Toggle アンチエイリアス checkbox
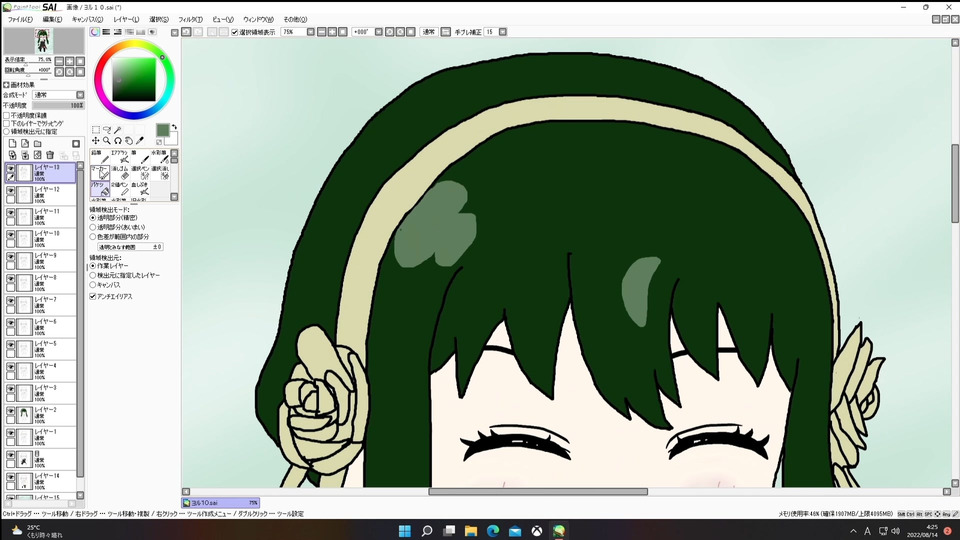Viewport: 960px width, 540px height. coord(93,296)
